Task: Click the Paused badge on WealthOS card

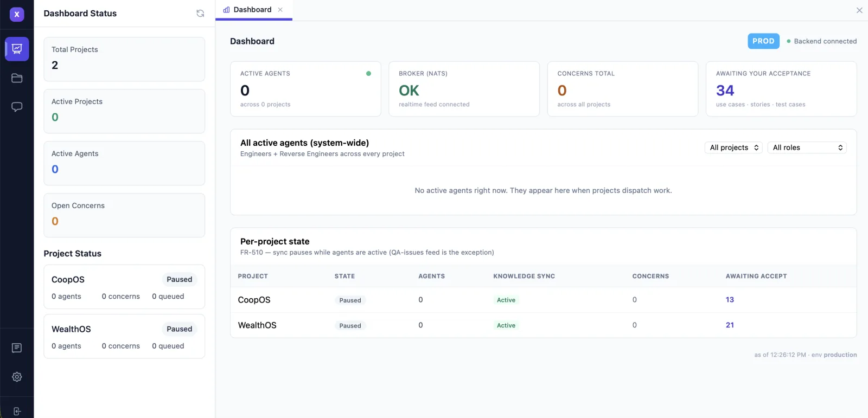Action: [x=180, y=329]
